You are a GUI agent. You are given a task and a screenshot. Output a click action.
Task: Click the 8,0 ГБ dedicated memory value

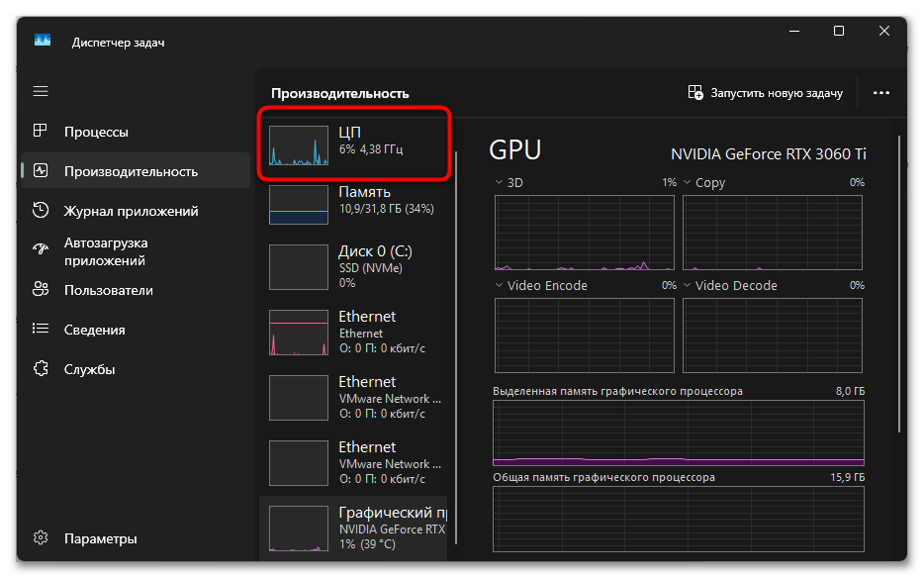(851, 391)
